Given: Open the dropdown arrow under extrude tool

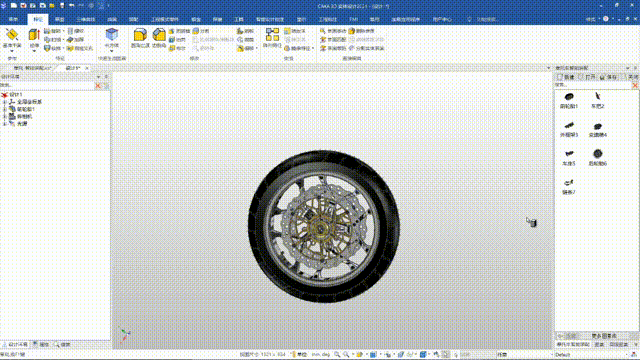Looking at the screenshot, I should (34, 51).
